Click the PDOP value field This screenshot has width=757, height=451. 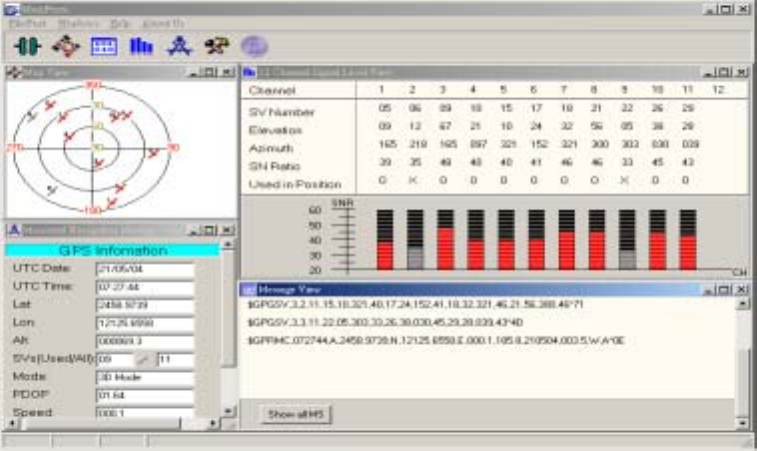point(145,396)
